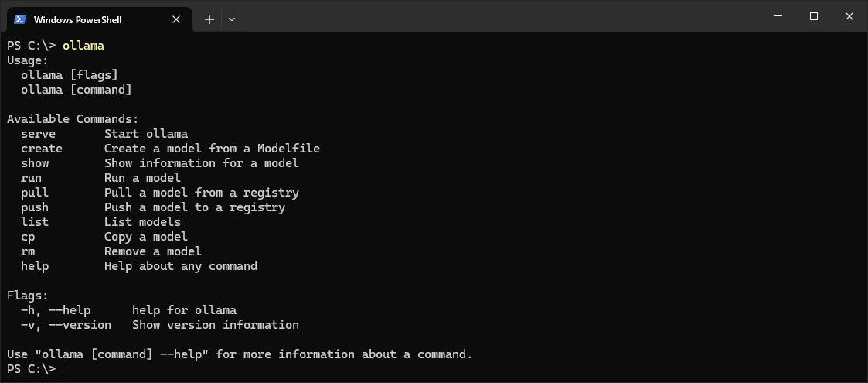Click the '--version' flag text
Viewport: 868px width, 383px height.
pos(80,325)
